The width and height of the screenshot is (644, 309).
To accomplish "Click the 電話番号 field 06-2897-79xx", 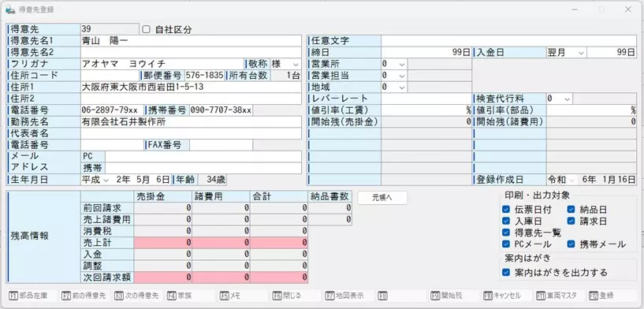I will (112, 110).
